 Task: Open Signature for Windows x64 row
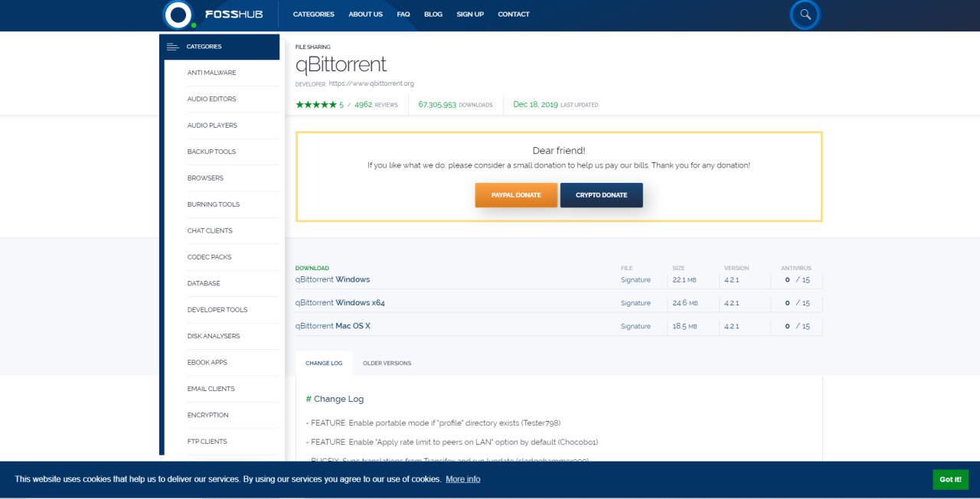pyautogui.click(x=635, y=303)
